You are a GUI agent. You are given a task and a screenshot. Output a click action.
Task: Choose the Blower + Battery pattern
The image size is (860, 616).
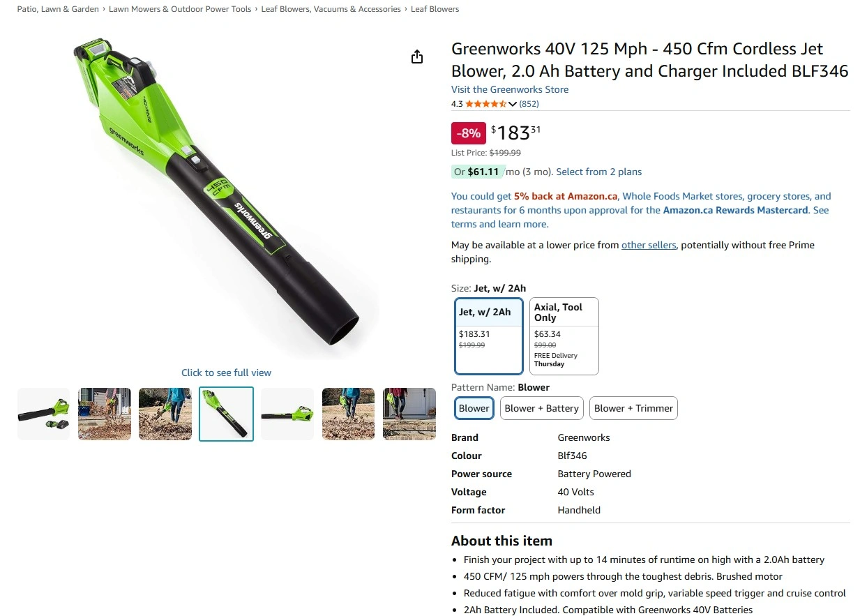click(542, 408)
